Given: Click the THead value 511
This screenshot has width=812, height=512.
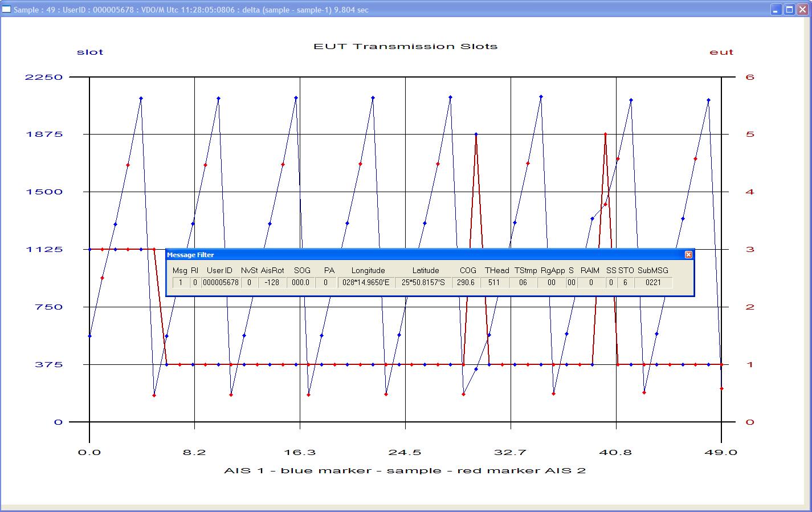Looking at the screenshot, I should 494,282.
